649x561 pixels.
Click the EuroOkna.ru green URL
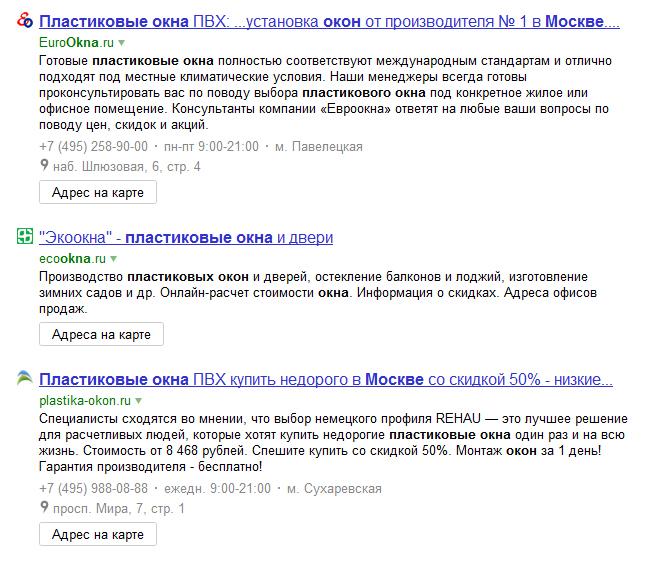(77, 42)
